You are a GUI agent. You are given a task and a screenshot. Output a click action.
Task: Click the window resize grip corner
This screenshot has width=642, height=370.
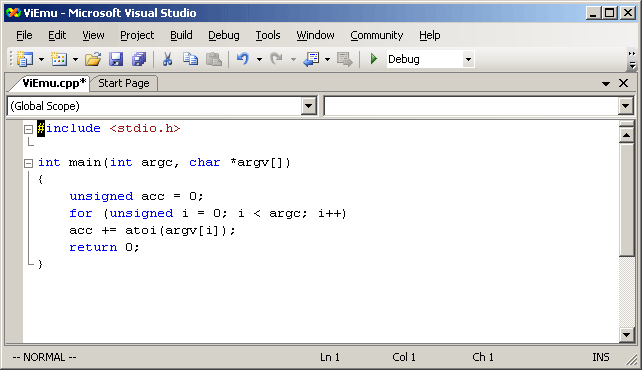click(x=631, y=359)
